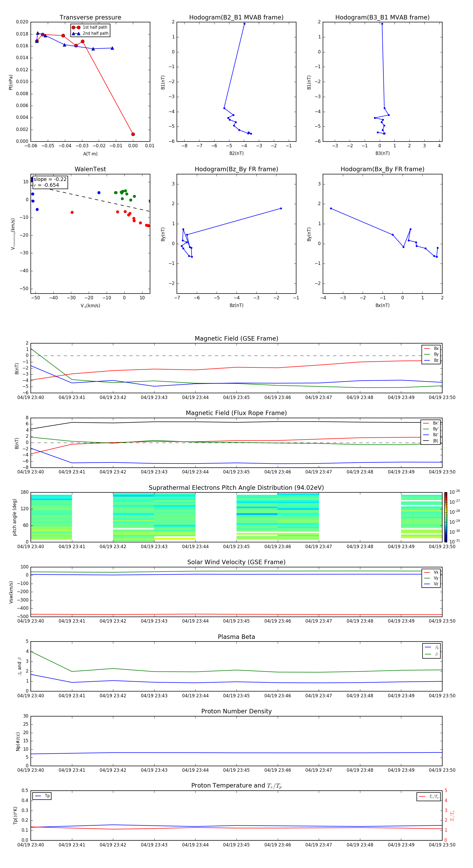Click the A(T·m) axis label
The height and width of the screenshot is (868, 473).
coord(90,154)
